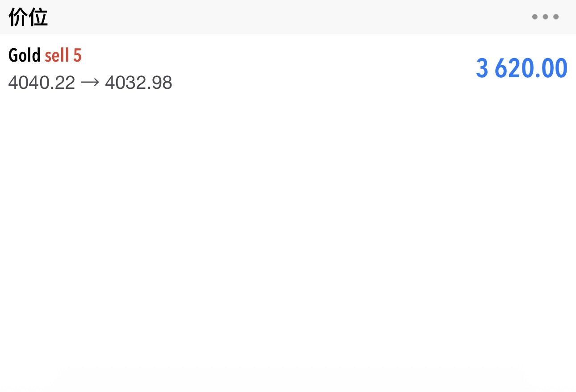Image resolution: width=576 pixels, height=392 pixels.
Task: Click empty header bar space beside 价位
Action: [x=286, y=17]
